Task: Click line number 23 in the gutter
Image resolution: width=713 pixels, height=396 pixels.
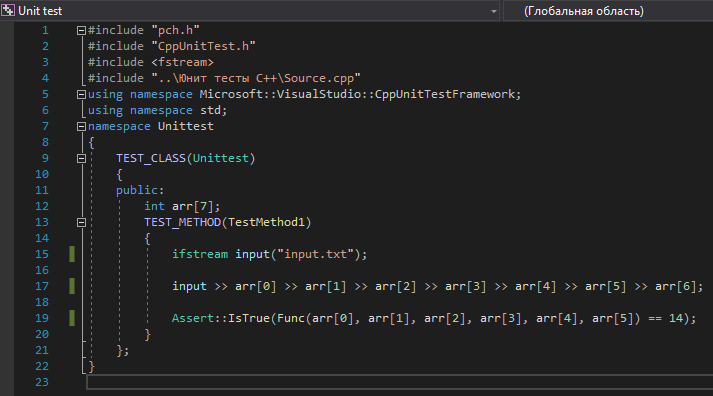Action: [42, 382]
